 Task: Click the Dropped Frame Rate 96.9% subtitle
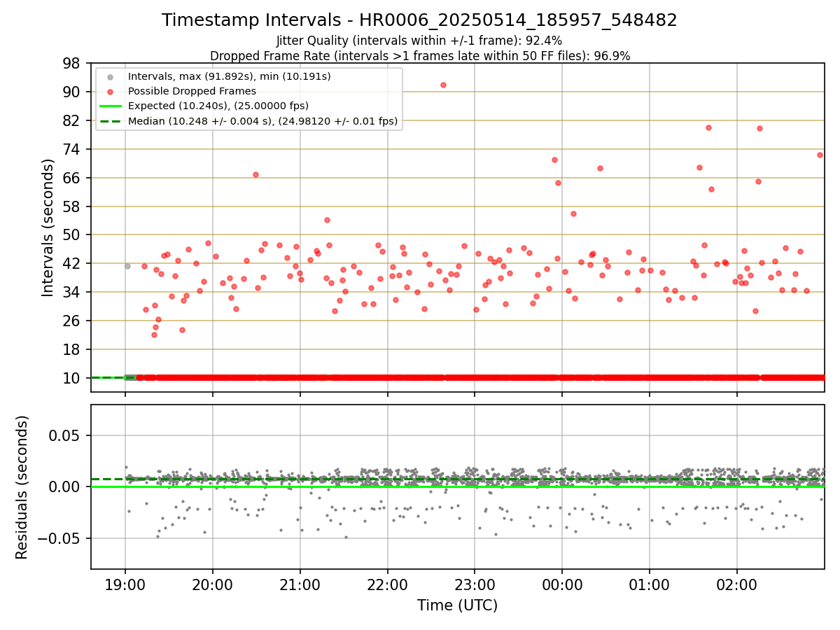tap(420, 56)
